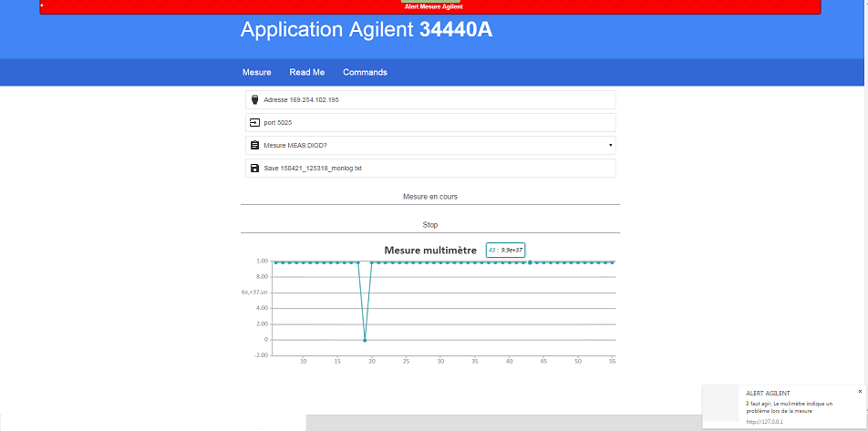Close the ALERT AGILENT notification
The height and width of the screenshot is (431, 868).
pyautogui.click(x=860, y=391)
